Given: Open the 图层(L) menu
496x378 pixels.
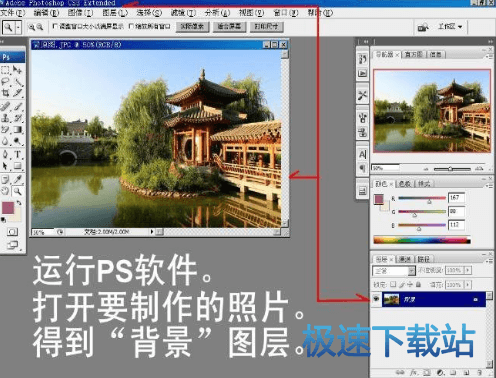Looking at the screenshot, I should pyautogui.click(x=115, y=13).
